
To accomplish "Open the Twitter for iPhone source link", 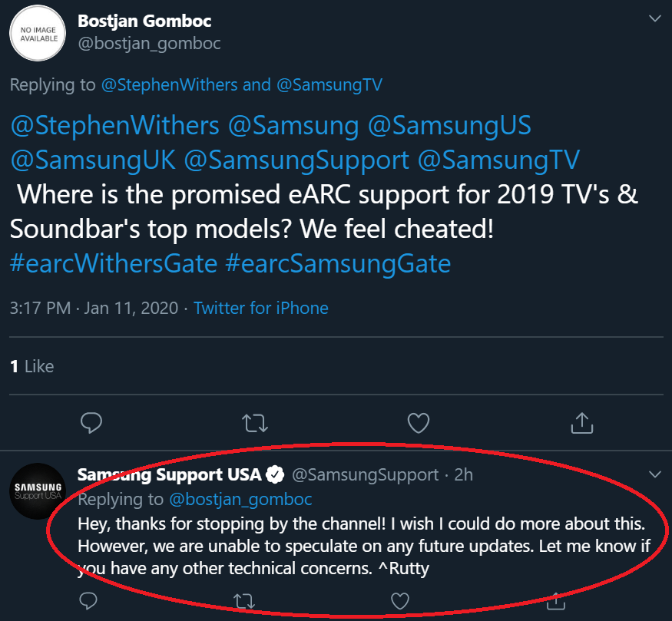I will tap(261, 309).
